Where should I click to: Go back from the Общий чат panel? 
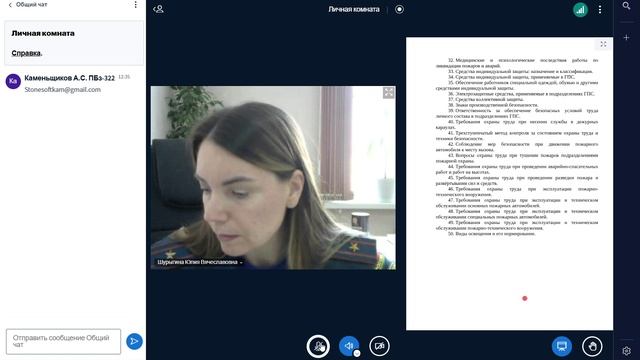(x=10, y=5)
